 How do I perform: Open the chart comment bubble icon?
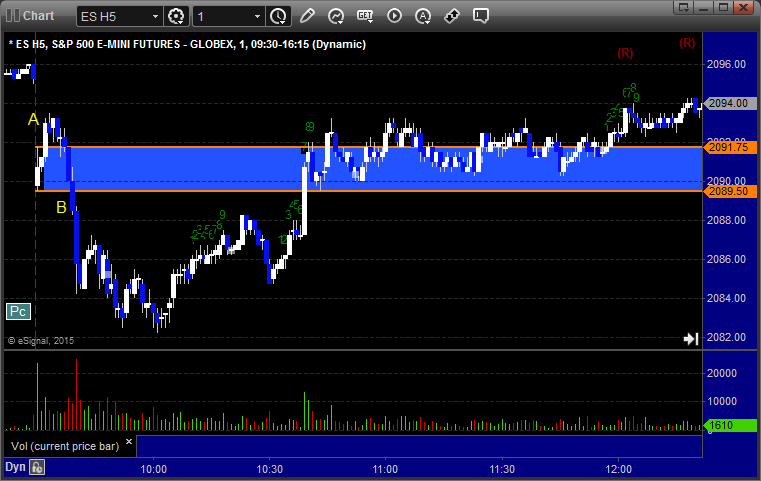(x=480, y=16)
